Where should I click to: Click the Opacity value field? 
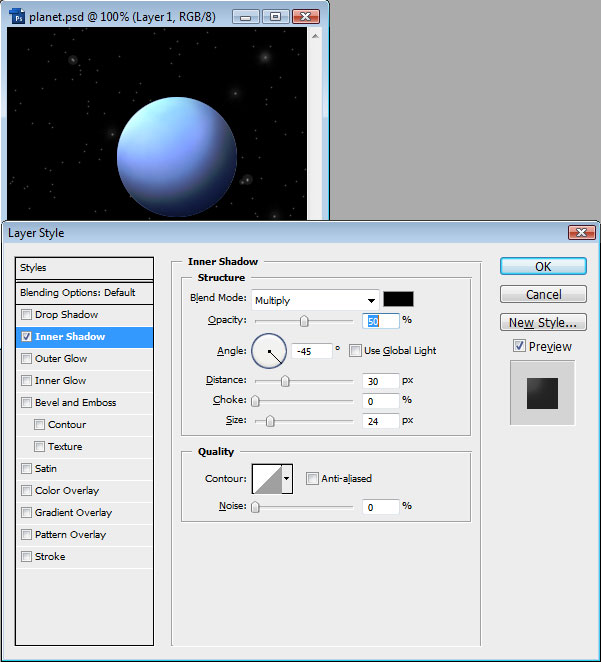click(x=381, y=321)
